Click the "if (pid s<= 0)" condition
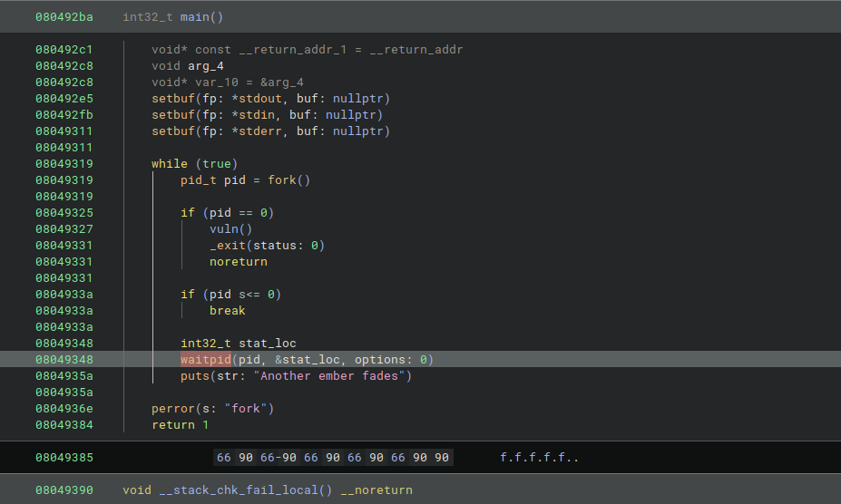841x504 pixels. click(x=230, y=295)
